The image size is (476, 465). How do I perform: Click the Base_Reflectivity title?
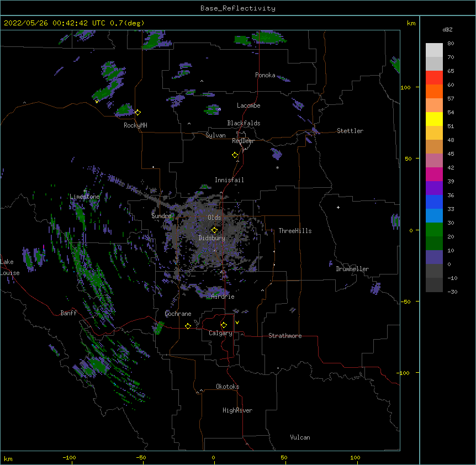(238, 8)
